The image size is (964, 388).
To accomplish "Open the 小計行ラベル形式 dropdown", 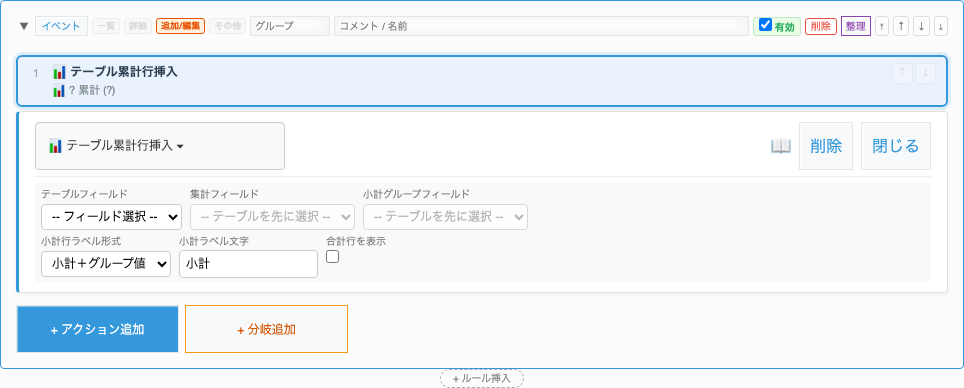I will click(x=106, y=264).
